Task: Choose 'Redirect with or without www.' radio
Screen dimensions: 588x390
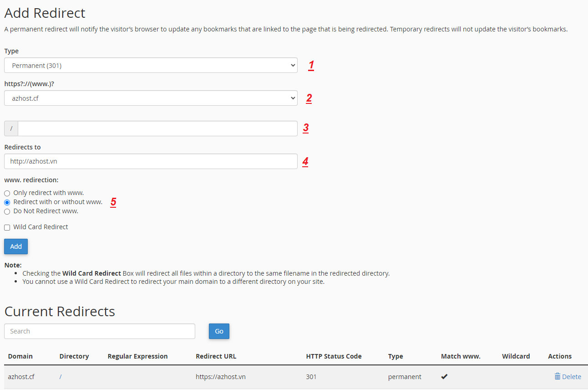Action: 7,202
